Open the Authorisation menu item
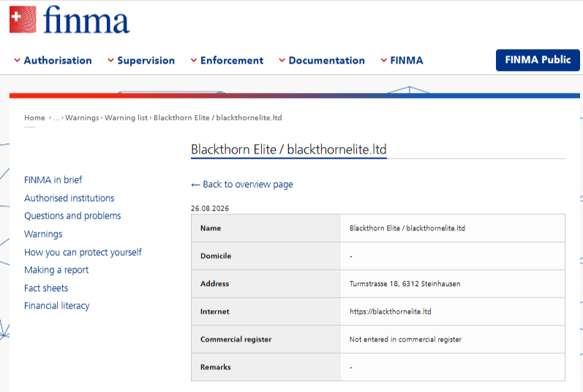 pos(58,60)
